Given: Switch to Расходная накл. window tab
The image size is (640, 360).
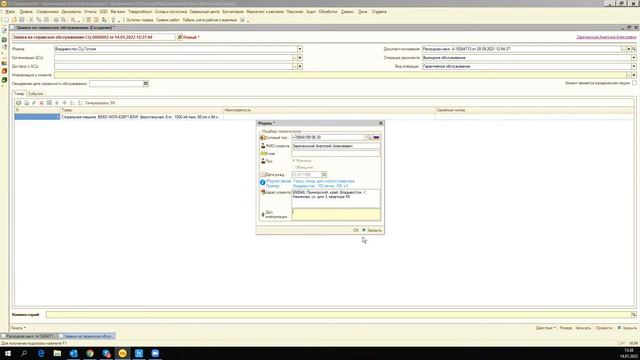Looking at the screenshot, I should point(29,336).
